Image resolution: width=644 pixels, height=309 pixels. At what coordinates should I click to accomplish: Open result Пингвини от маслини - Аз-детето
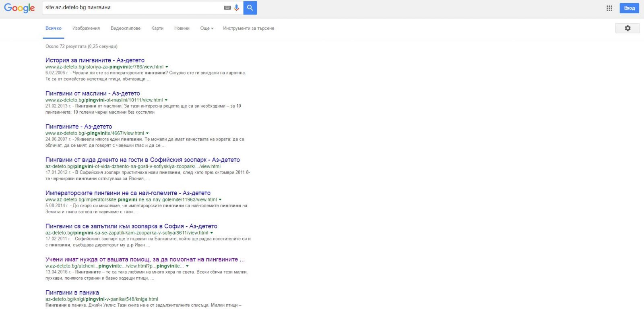pyautogui.click(x=93, y=93)
